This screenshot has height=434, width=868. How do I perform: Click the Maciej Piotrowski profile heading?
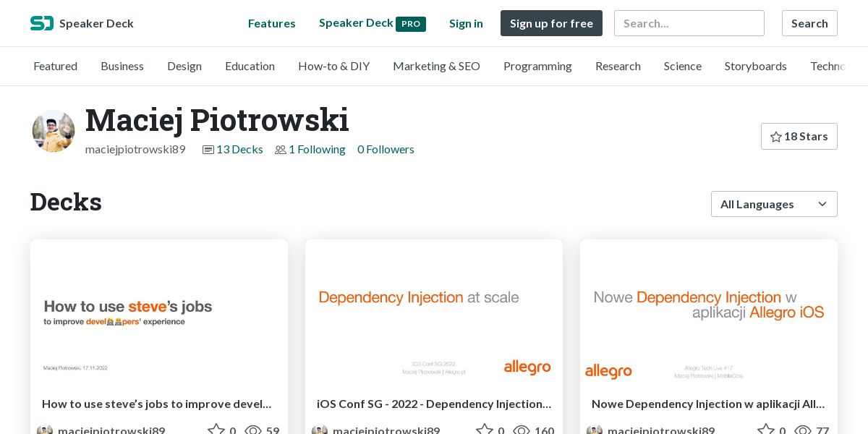(x=217, y=120)
